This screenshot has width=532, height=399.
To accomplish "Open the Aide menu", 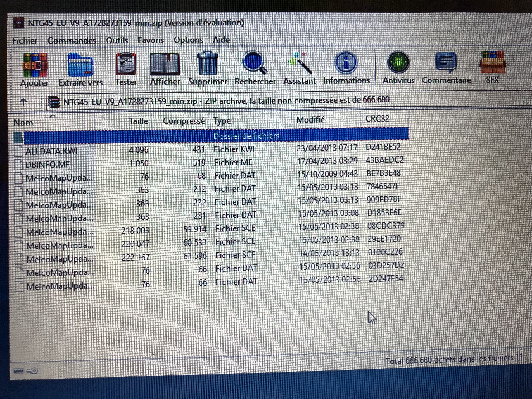I will (222, 40).
